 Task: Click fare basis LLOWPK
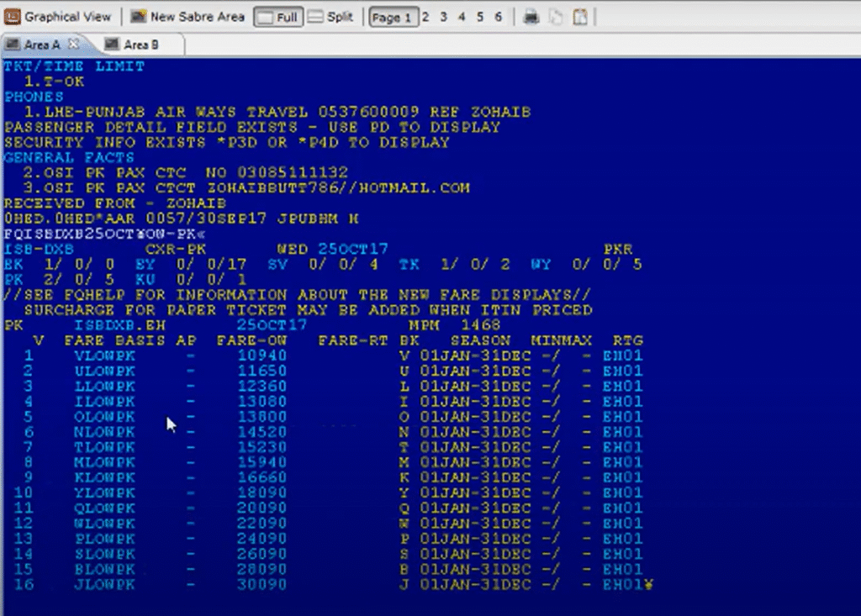pyautogui.click(x=104, y=387)
